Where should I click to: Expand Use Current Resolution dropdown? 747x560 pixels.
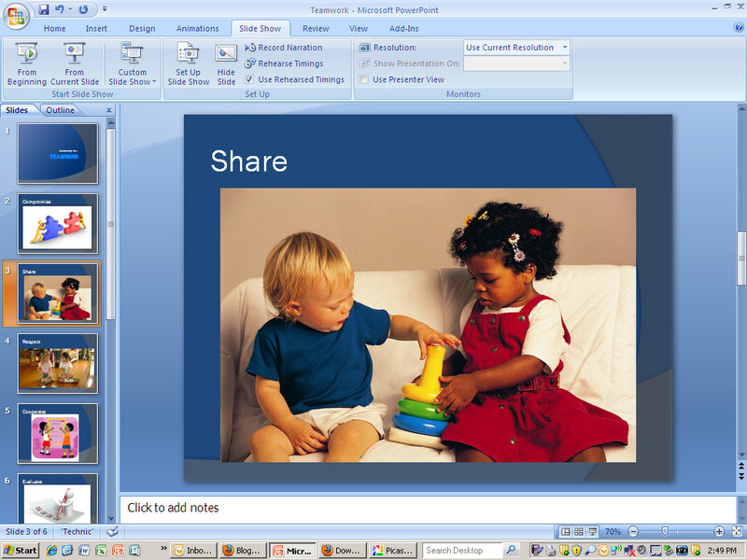[565, 48]
